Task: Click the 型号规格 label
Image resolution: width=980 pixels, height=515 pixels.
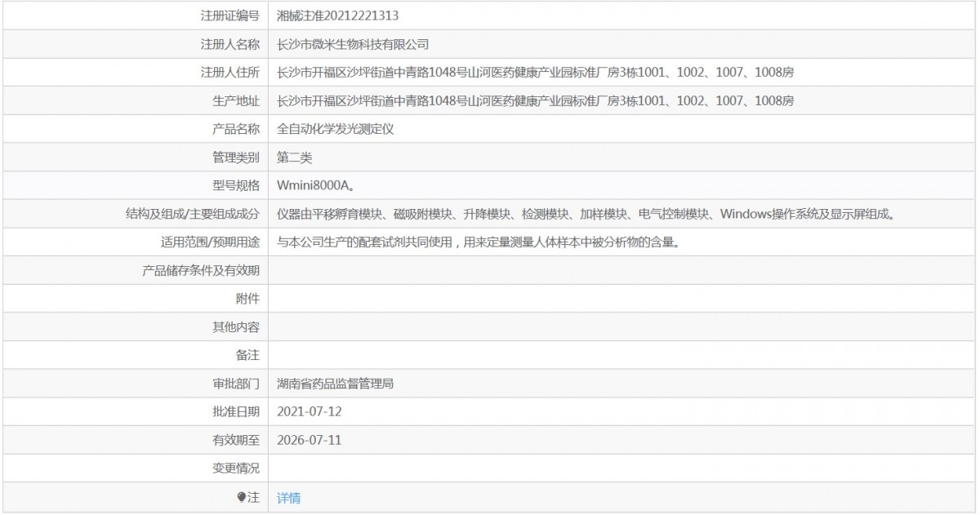Action: click(x=236, y=186)
